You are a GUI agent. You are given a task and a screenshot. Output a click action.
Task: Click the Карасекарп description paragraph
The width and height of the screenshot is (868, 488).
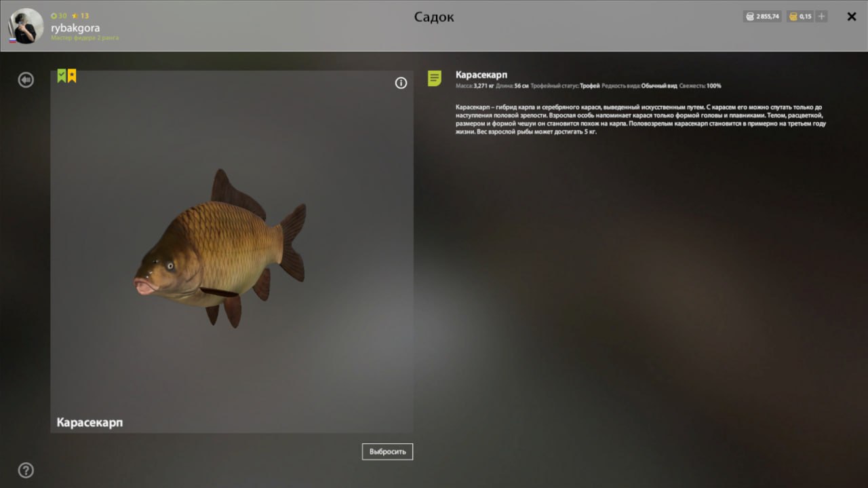point(641,119)
